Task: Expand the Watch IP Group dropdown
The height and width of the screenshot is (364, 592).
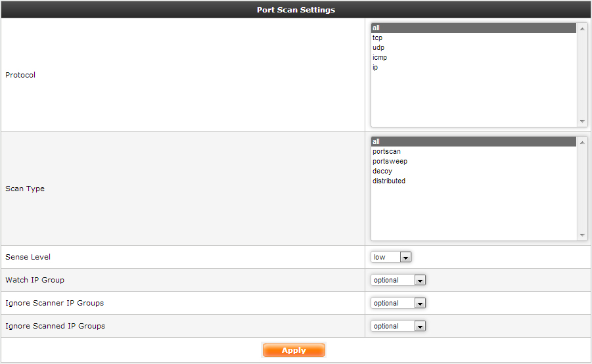Action: coord(399,280)
